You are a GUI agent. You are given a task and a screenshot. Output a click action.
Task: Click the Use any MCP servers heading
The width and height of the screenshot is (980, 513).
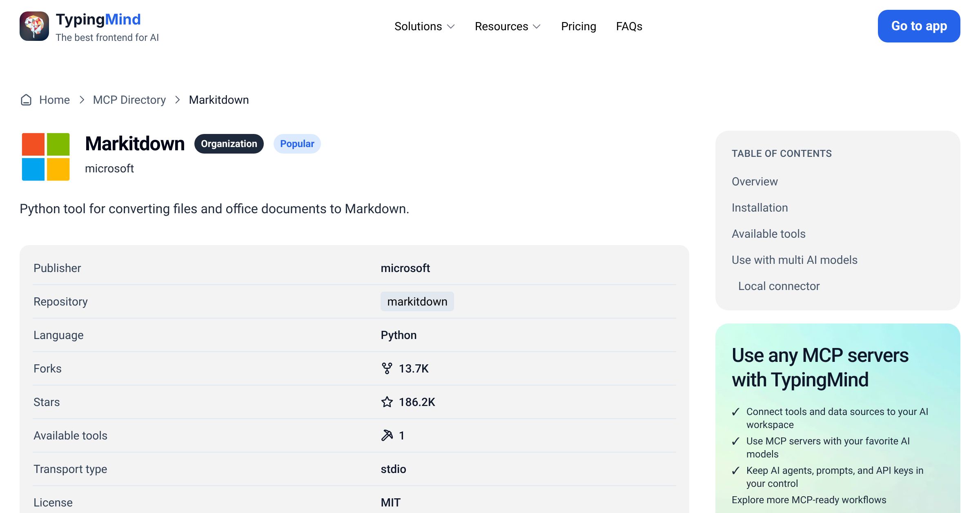[x=820, y=367]
